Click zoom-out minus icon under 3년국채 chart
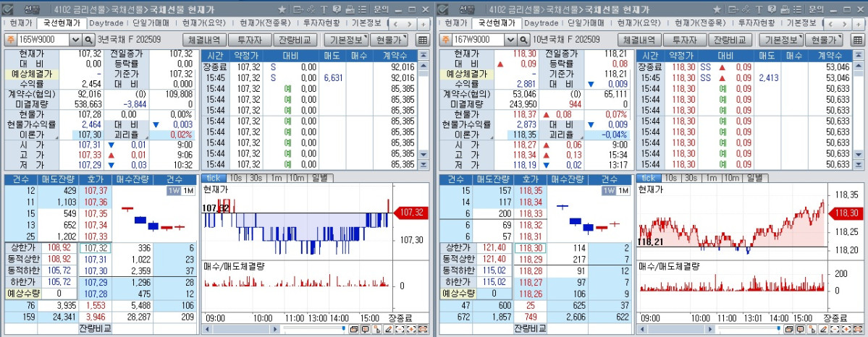The width and height of the screenshot is (868, 337). (400, 329)
